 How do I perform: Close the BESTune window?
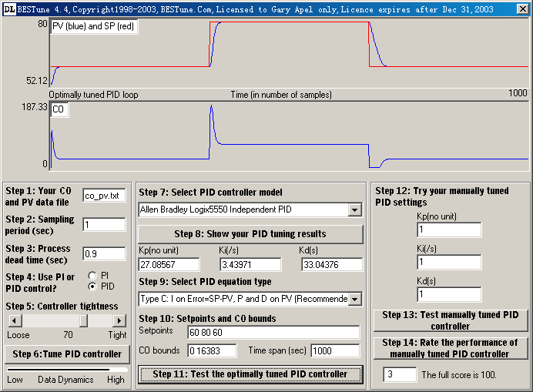(522, 8)
